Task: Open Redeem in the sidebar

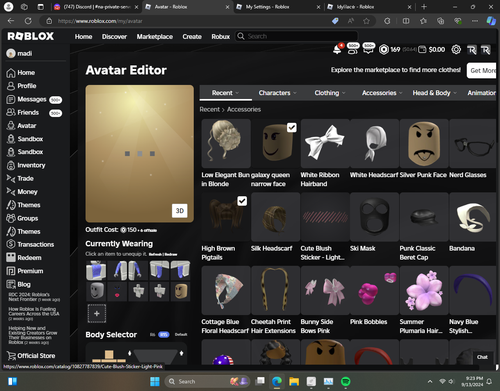Action: tap(24, 258)
